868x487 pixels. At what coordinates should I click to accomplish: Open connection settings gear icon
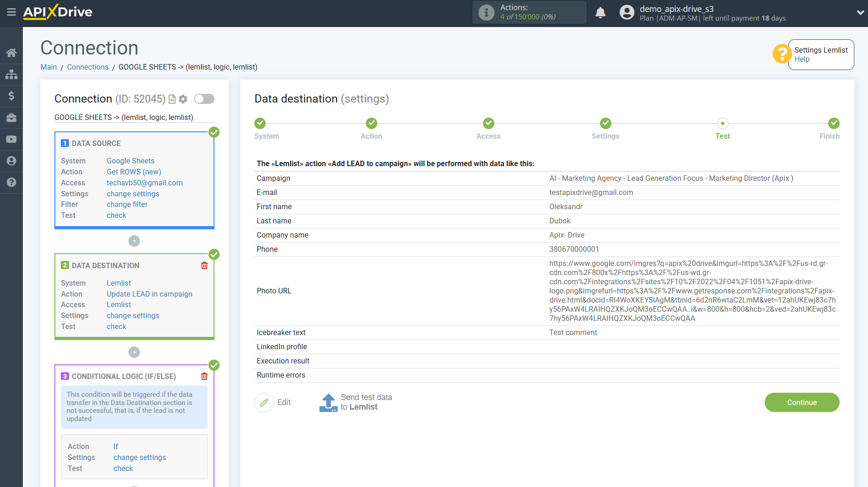click(x=183, y=99)
